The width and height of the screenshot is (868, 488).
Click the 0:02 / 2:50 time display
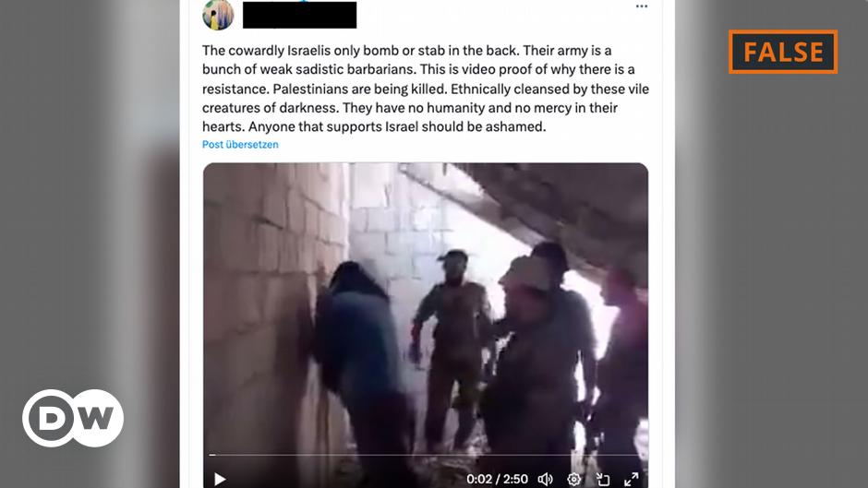[497, 479]
